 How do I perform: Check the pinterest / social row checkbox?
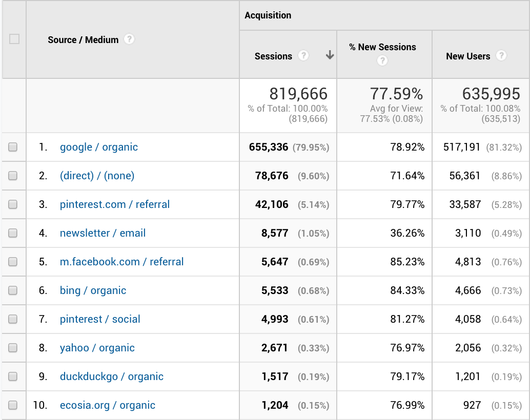pyautogui.click(x=13, y=319)
